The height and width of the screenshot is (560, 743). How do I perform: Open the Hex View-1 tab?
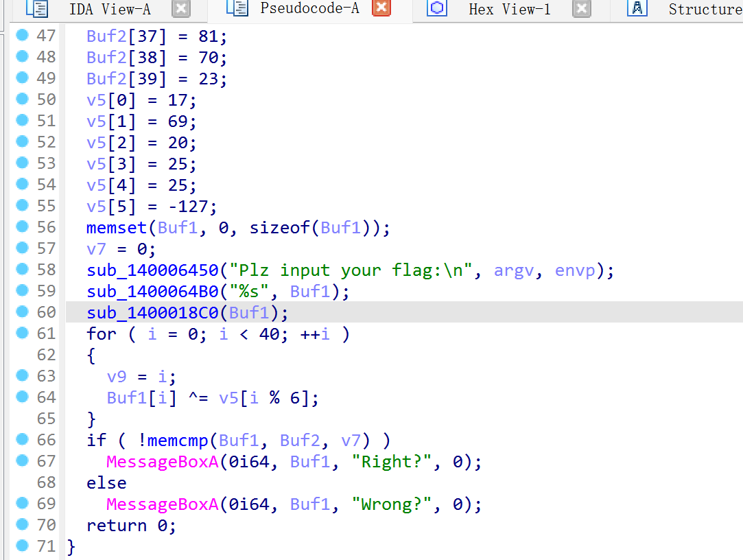pos(509,9)
